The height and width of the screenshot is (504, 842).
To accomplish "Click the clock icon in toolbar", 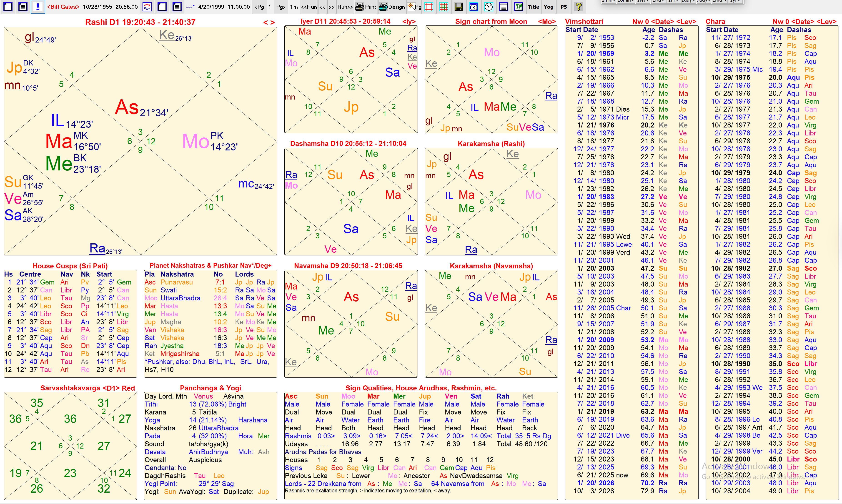I will pos(489,7).
